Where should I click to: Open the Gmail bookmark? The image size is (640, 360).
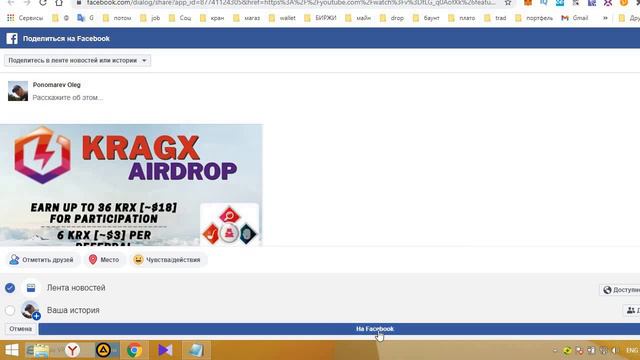point(575,18)
